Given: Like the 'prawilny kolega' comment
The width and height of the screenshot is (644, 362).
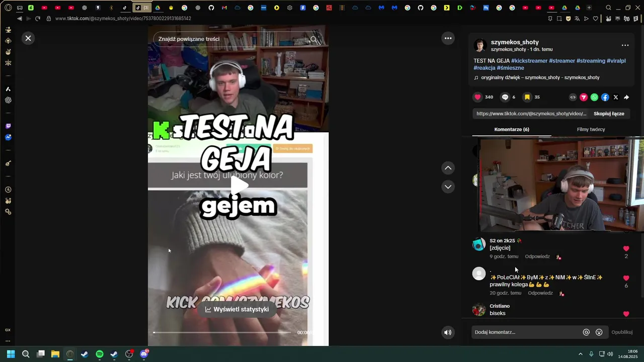Looking at the screenshot, I should (x=626, y=278).
